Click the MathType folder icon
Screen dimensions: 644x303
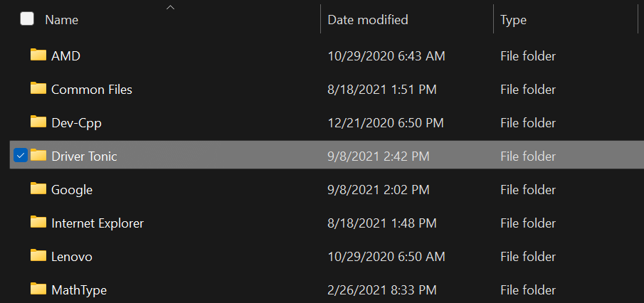click(38, 289)
